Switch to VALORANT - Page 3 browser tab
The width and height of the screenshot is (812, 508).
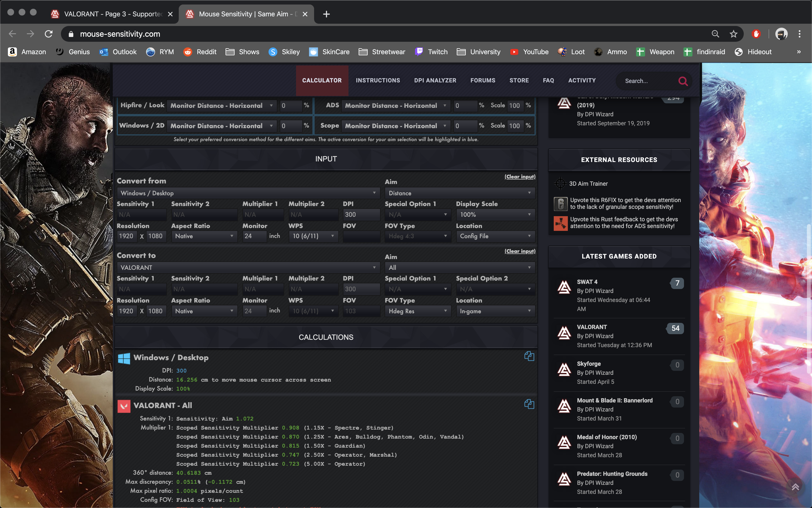pos(112,14)
